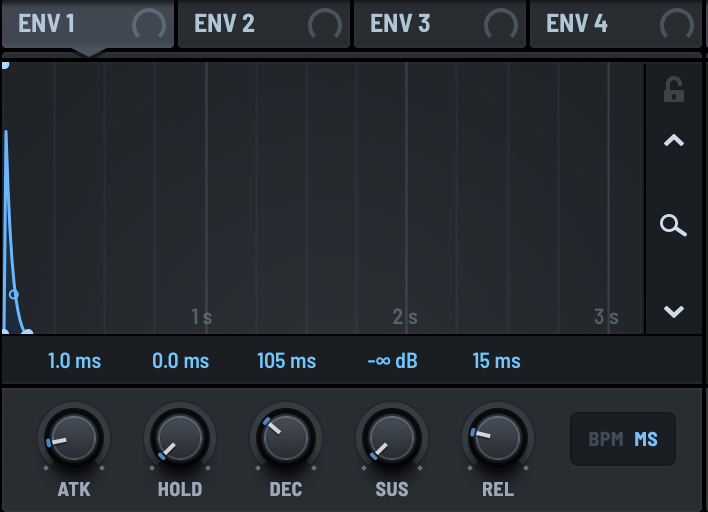Click the ENV 3 modulation amount ring
708x512 pixels.
[x=501, y=25]
